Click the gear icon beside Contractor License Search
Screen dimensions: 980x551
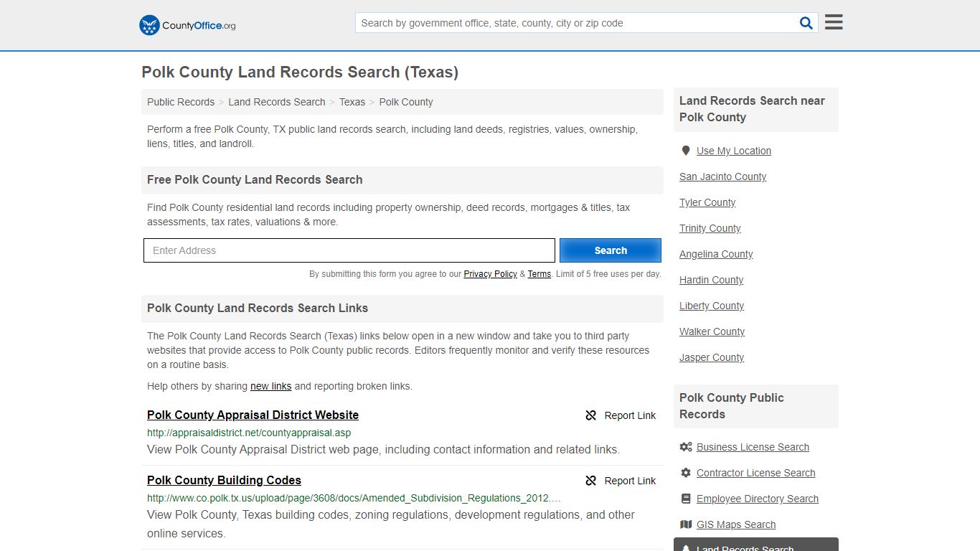point(686,473)
